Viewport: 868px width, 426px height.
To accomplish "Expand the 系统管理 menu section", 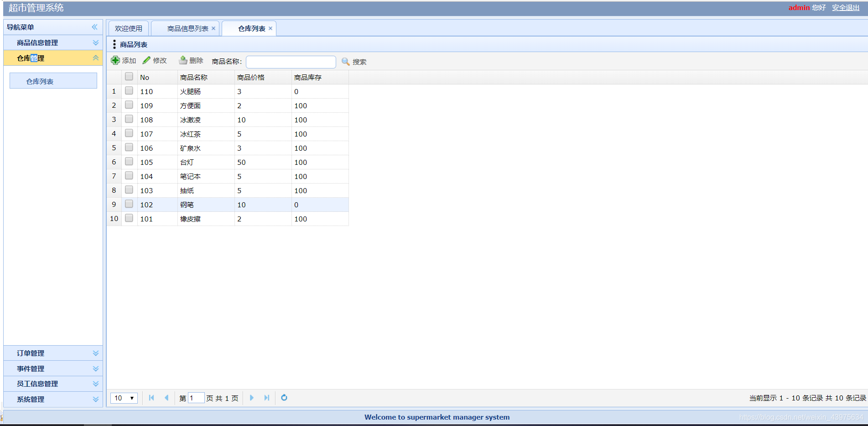I will (96, 399).
